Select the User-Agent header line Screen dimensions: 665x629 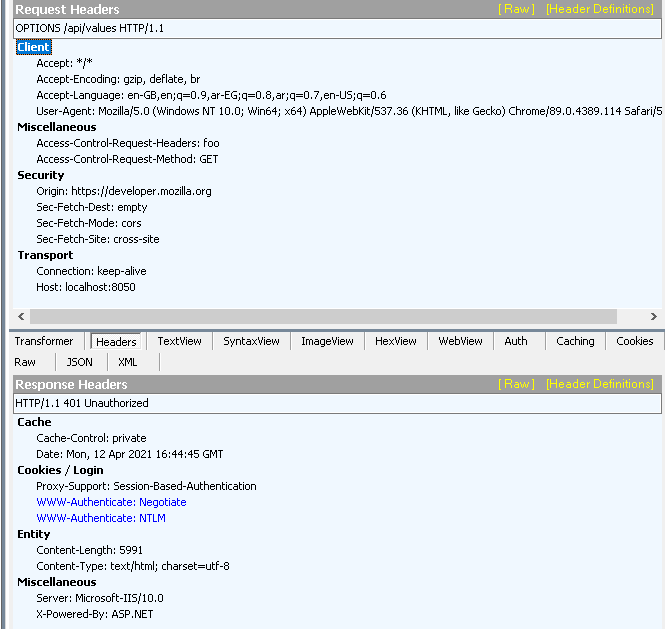[349, 111]
